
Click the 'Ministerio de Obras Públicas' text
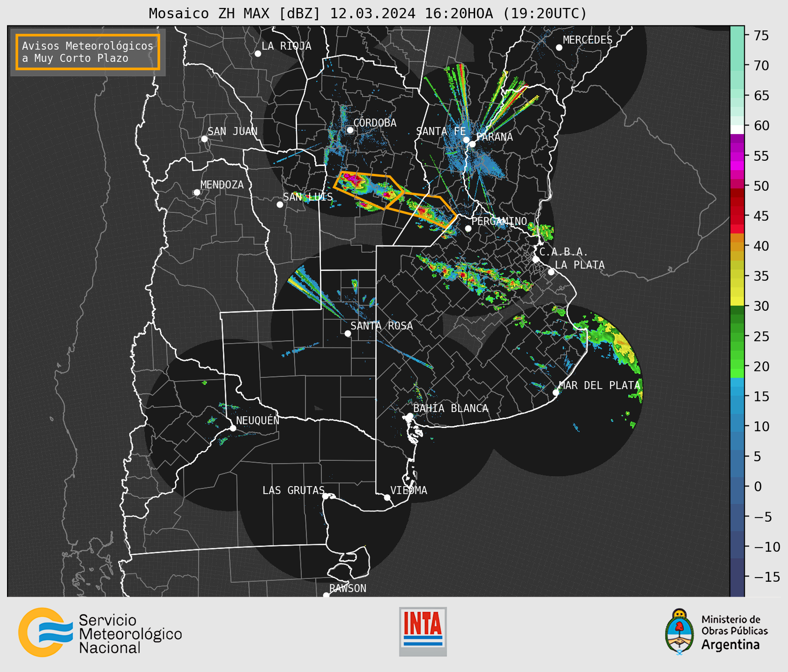point(734,625)
